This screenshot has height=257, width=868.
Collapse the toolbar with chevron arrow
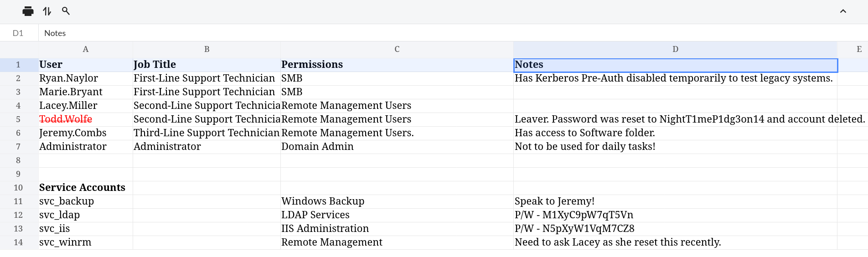click(843, 11)
